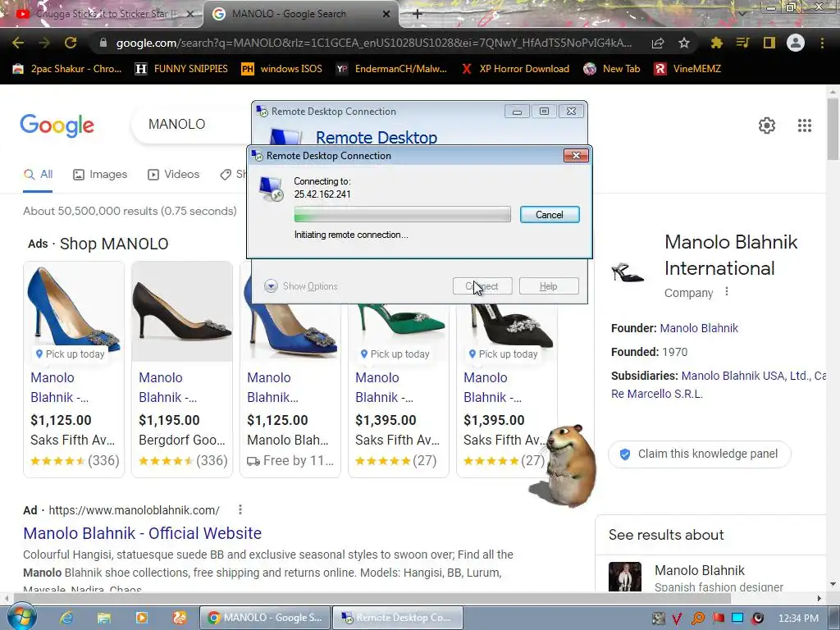Screen dimensions: 840x630
Task: Cancel the remote connection attempt
Action: click(x=550, y=215)
